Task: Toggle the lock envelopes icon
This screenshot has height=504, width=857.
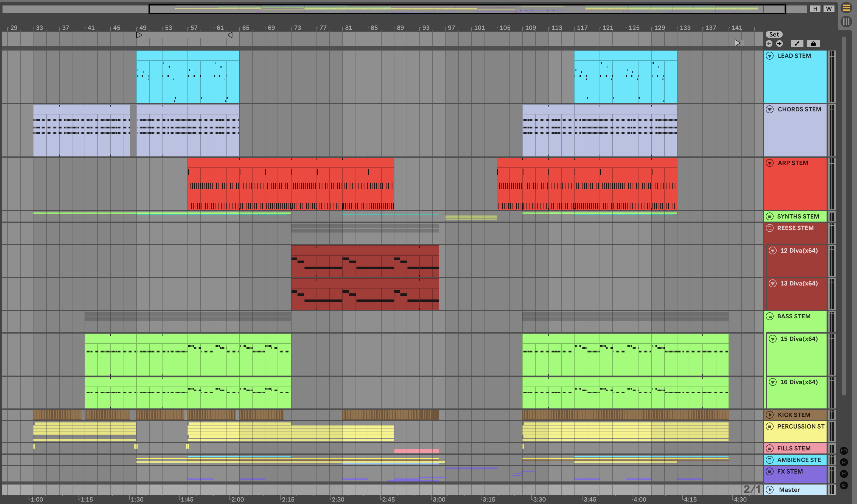Action: point(813,44)
